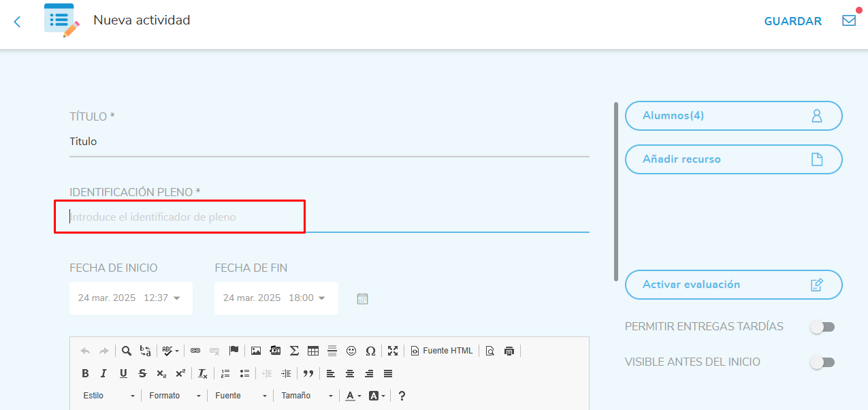Toggle Visible antes del inicio switch

click(822, 362)
